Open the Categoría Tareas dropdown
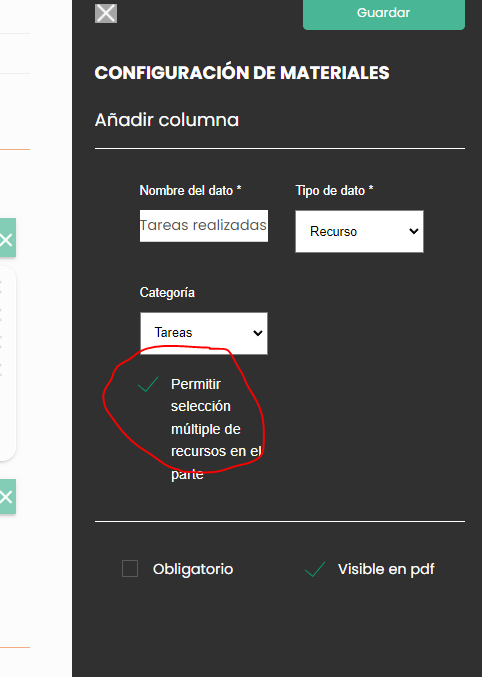Viewport: 482px width, 677px height. click(204, 333)
